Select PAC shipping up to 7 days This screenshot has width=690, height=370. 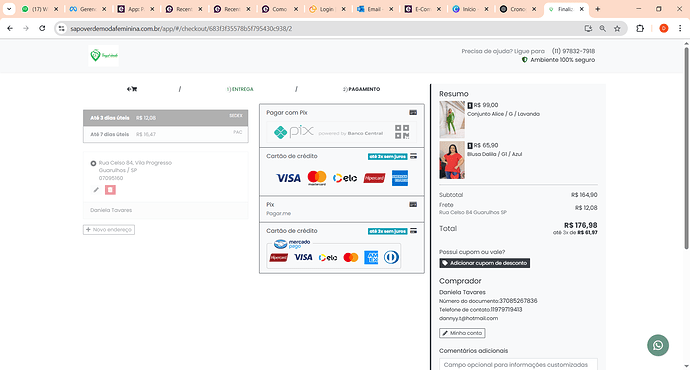click(165, 134)
